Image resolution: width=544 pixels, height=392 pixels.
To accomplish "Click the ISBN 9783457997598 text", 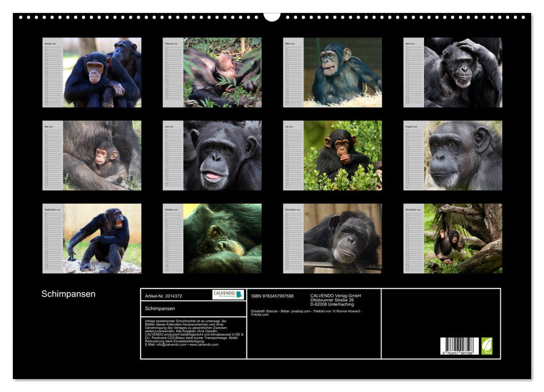I will [272, 296].
